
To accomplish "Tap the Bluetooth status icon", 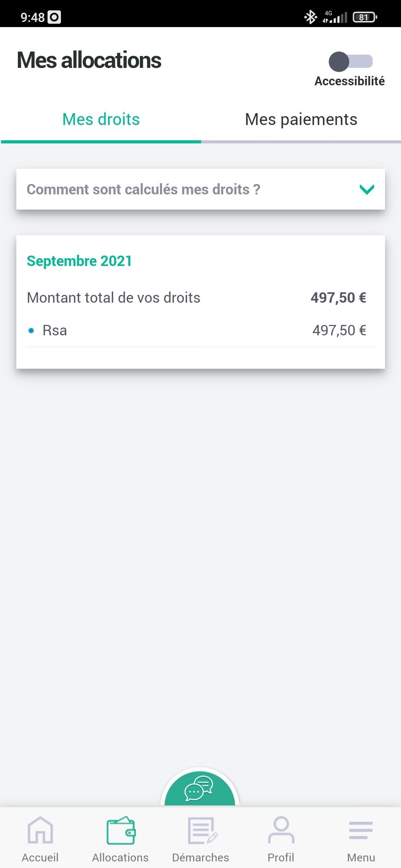I will 310,17.
